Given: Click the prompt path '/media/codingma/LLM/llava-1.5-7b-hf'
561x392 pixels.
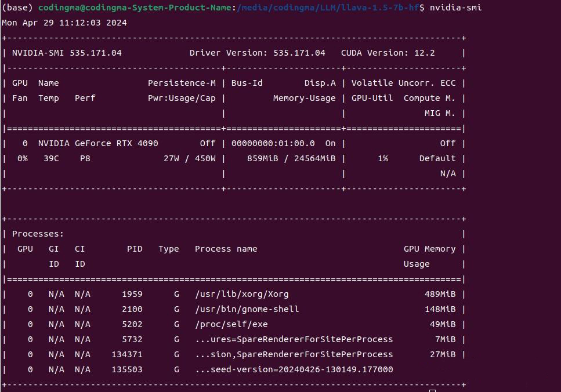Looking at the screenshot, I should click(x=328, y=8).
